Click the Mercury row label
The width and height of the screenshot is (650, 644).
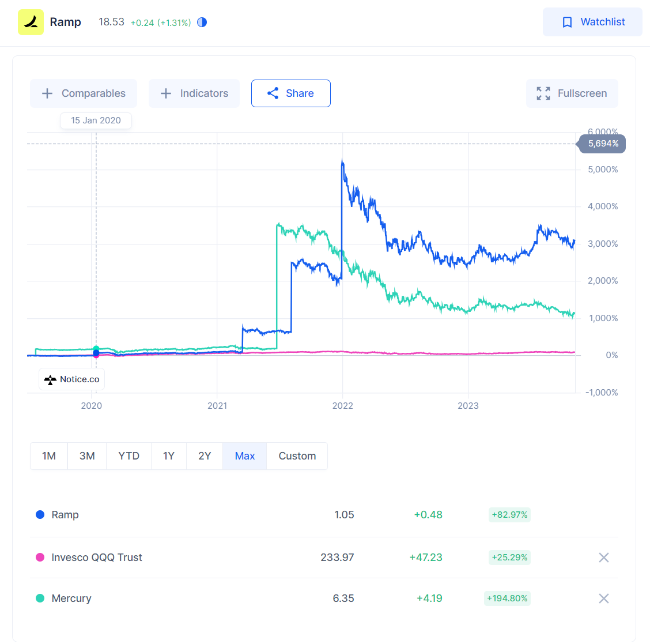coord(71,598)
